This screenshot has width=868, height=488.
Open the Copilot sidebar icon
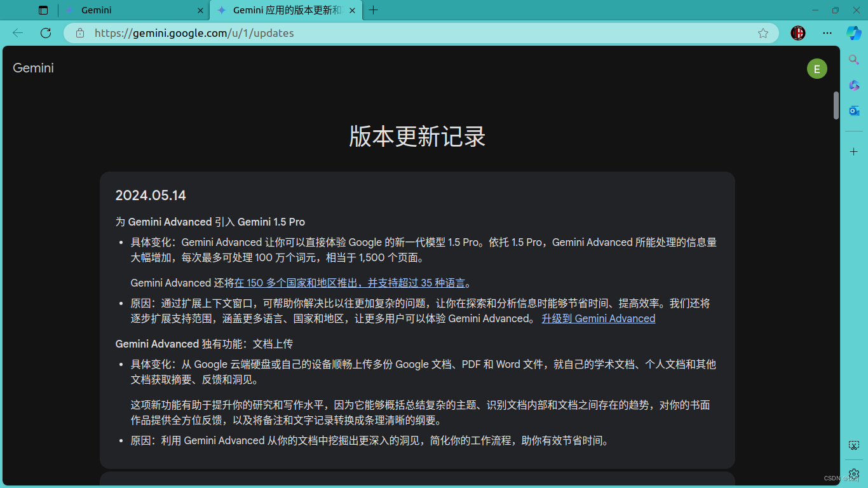(x=854, y=33)
